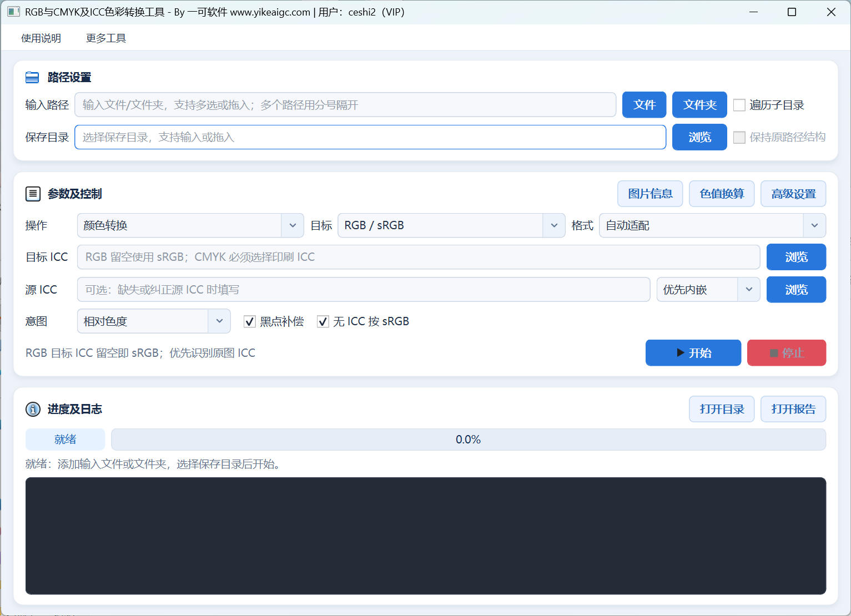Image resolution: width=851 pixels, height=616 pixels.
Task: Click the hint text 'RGB 目标 ICC 留空即 sRGB'
Action: [x=92, y=353]
